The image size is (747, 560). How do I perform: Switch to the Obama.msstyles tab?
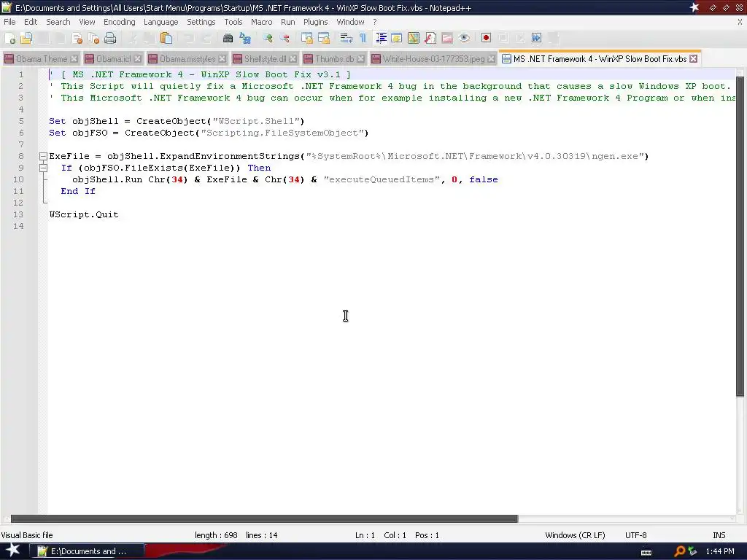pos(187,58)
